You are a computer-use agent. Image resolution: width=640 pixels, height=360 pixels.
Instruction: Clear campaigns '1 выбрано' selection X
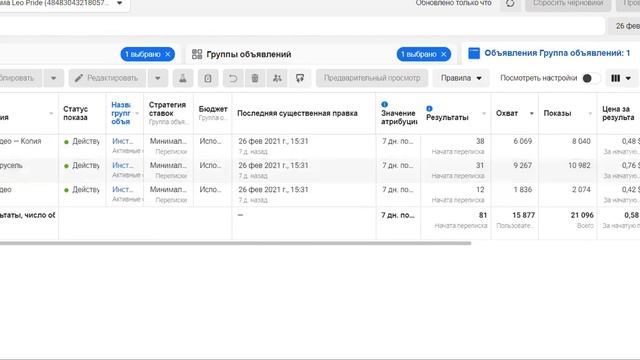click(168, 54)
